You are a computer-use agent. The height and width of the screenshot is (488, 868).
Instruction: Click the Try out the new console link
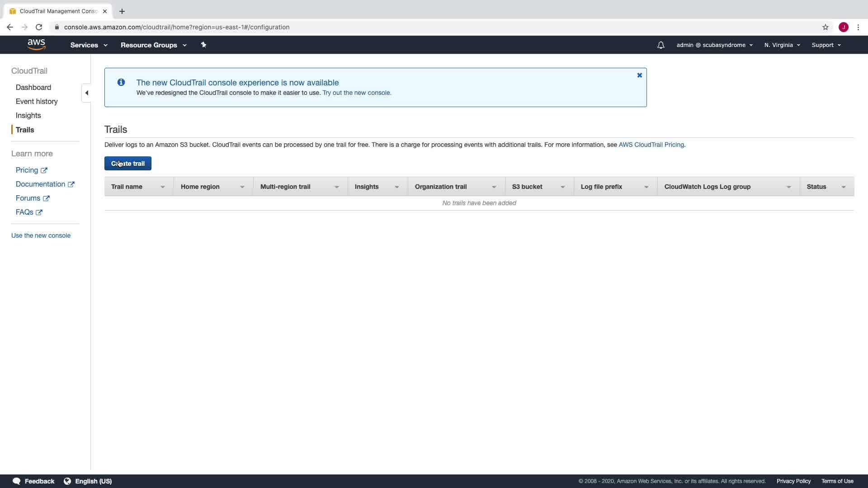(x=357, y=93)
